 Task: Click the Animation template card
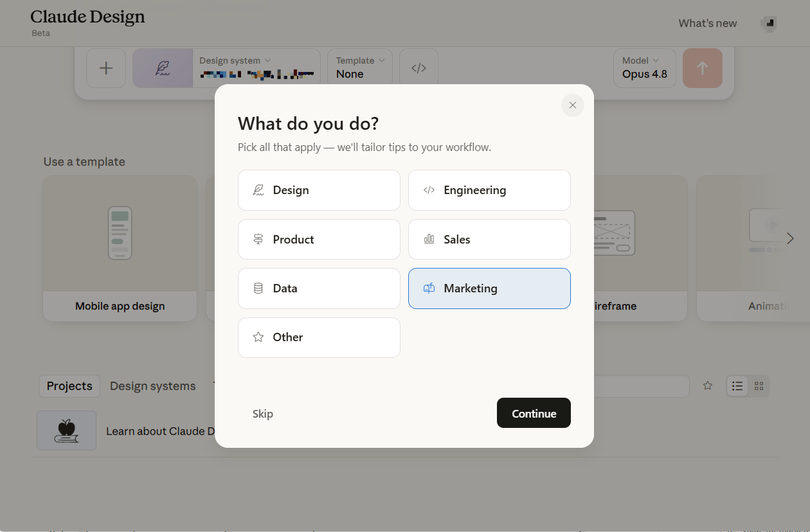click(x=753, y=249)
